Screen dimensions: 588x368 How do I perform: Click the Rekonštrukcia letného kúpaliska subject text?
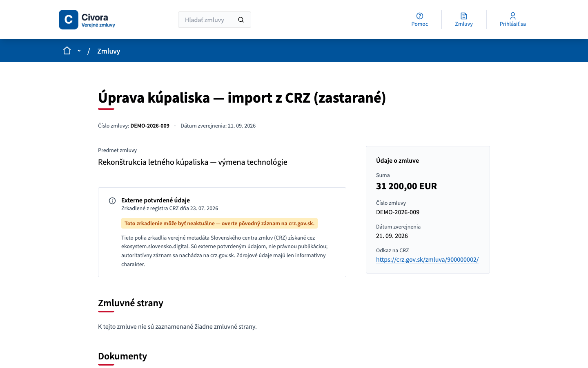[x=193, y=162]
